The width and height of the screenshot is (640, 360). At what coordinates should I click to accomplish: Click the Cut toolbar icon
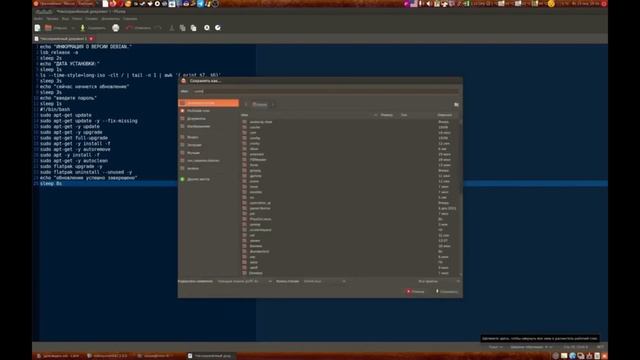click(x=172, y=28)
